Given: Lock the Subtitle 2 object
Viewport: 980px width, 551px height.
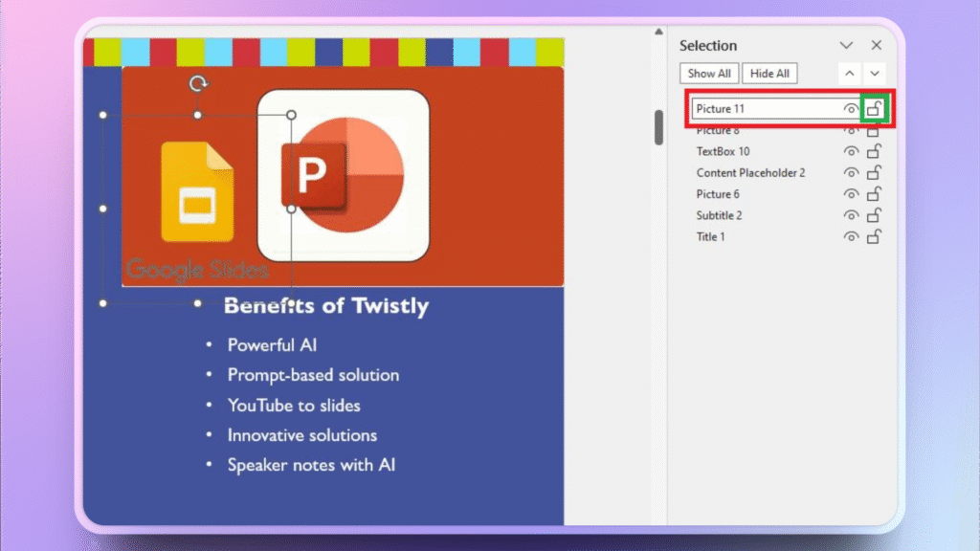Looking at the screenshot, I should (874, 215).
